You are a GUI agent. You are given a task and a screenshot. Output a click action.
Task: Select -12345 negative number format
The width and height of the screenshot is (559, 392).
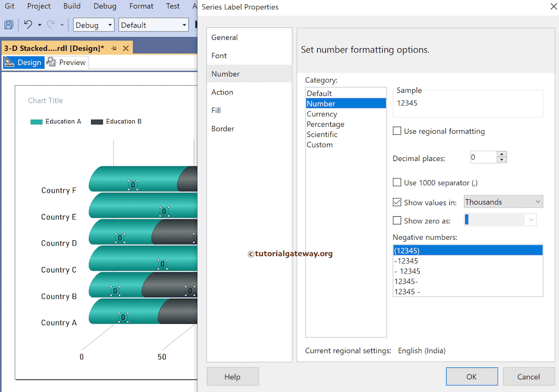tap(468, 261)
